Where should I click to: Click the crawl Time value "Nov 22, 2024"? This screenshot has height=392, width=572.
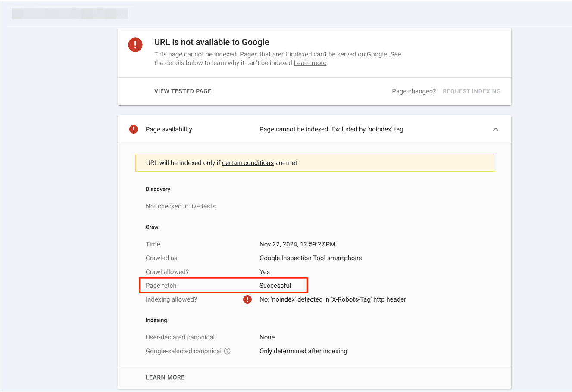(x=297, y=244)
